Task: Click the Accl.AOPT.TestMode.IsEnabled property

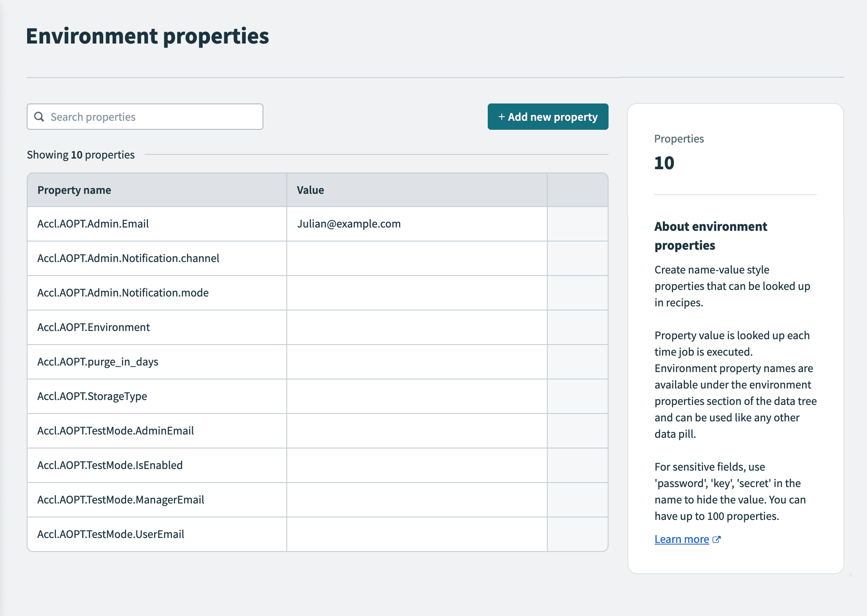Action: pyautogui.click(x=110, y=465)
